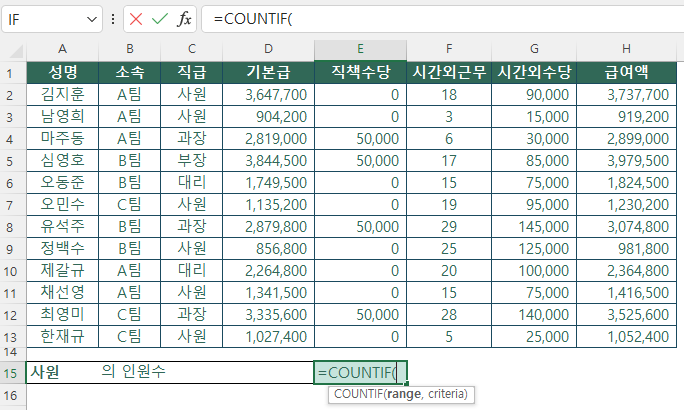The width and height of the screenshot is (684, 410).
Task: Click the name cell 채선영
Action: pyautogui.click(x=62, y=293)
